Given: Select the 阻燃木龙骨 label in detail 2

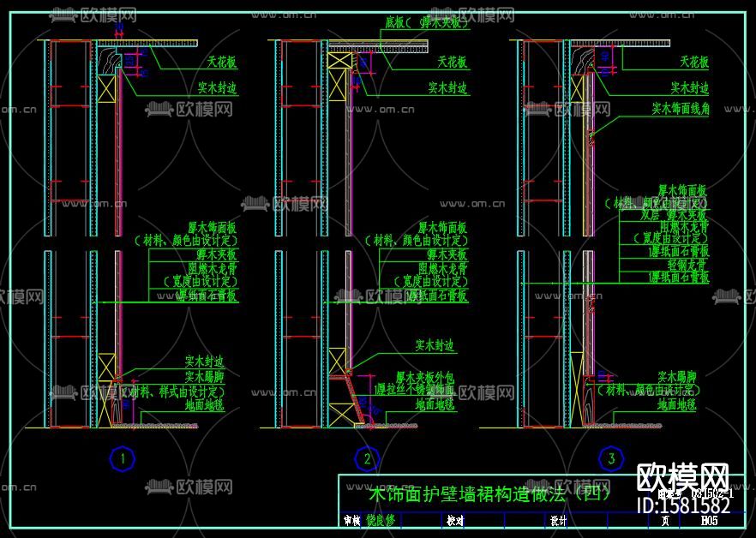Looking at the screenshot, I should (442, 268).
